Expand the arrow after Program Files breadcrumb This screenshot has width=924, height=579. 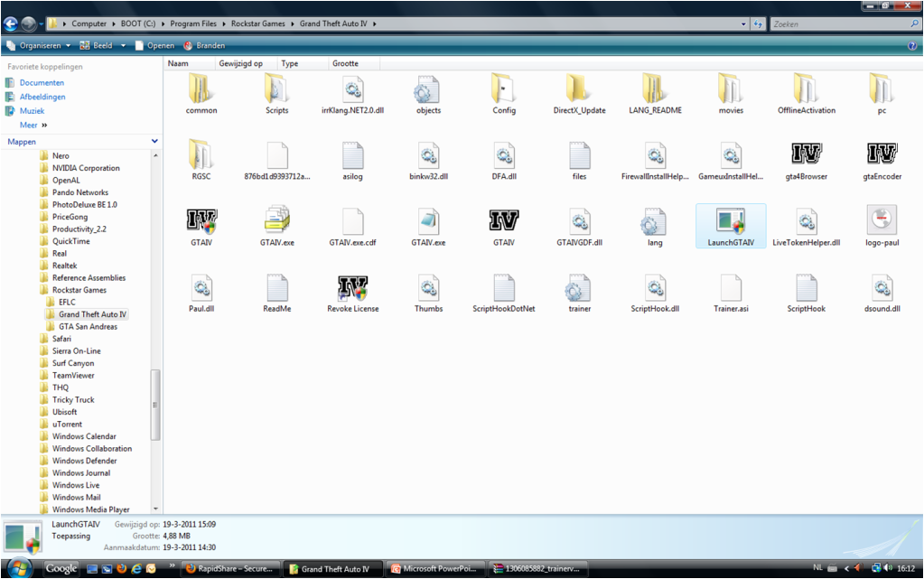tap(223, 24)
